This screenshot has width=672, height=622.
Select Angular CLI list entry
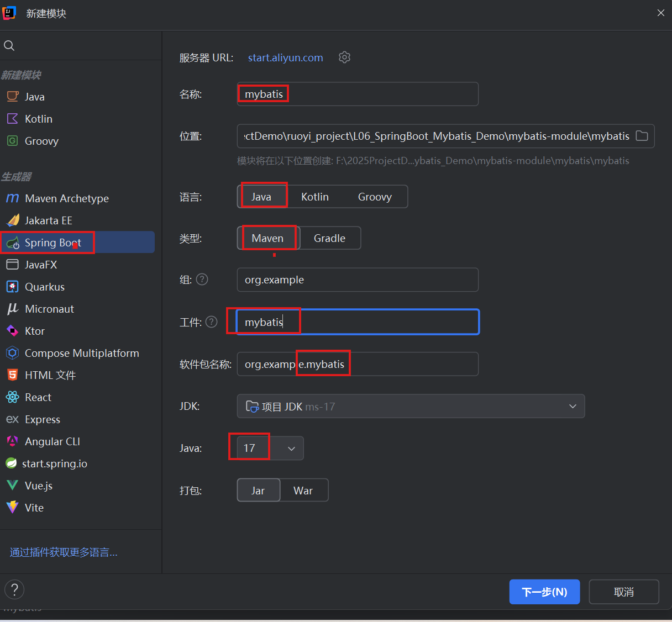[77, 441]
